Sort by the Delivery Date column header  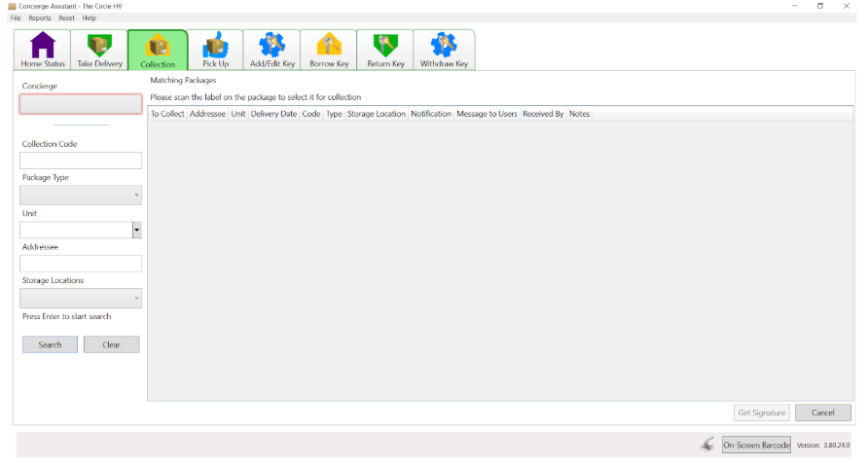click(x=273, y=114)
